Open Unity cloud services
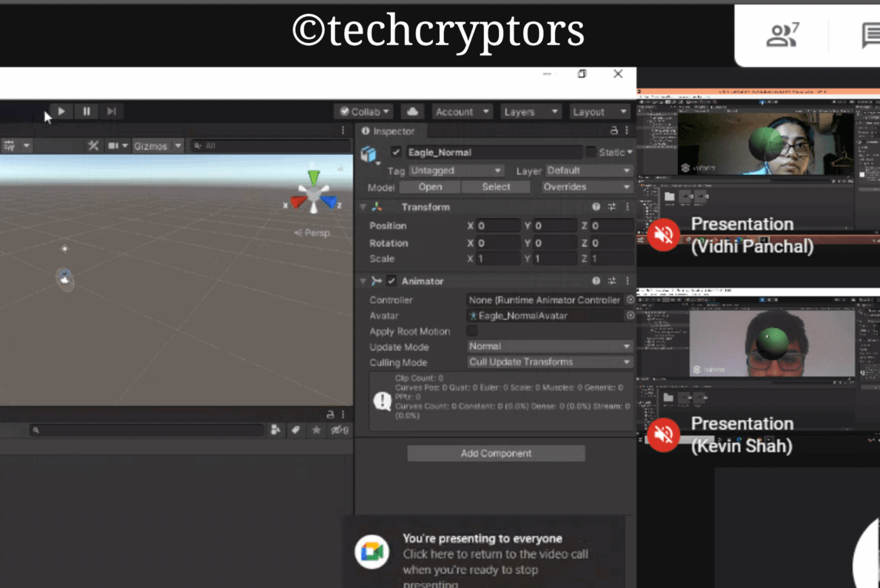This screenshot has height=588, width=880. point(412,111)
